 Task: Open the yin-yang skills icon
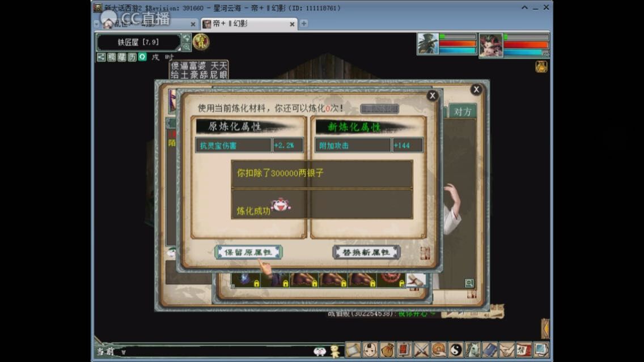pos(455,350)
